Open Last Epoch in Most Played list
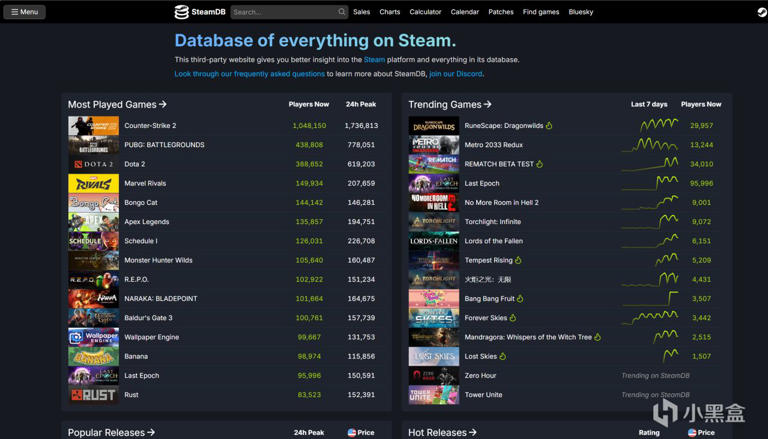This screenshot has width=768, height=439. coord(142,375)
